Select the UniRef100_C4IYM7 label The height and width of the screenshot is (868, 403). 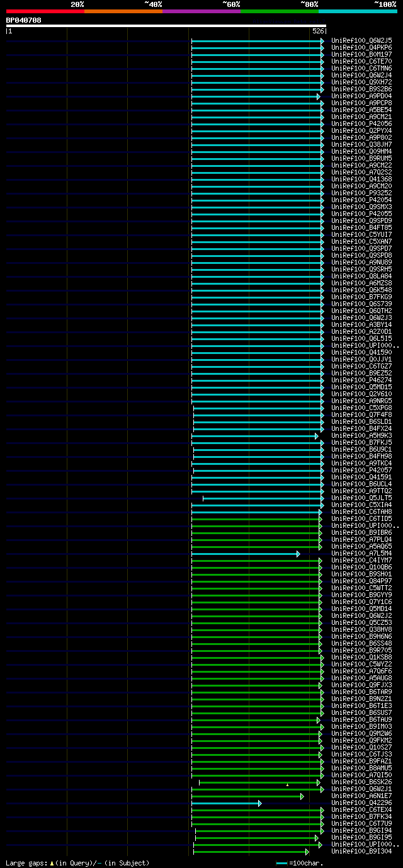[x=362, y=560]
